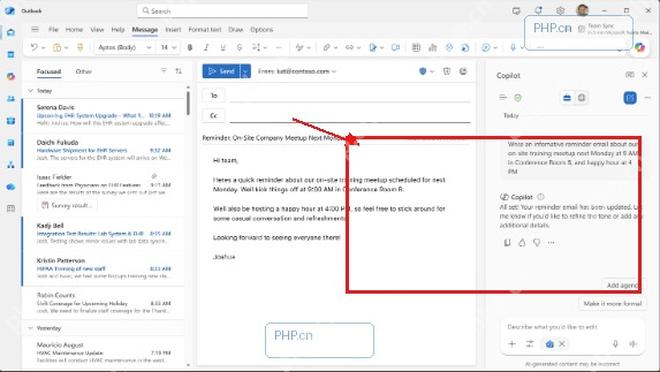The width and height of the screenshot is (660, 372).
Task: Expand the Paste options dropdown arrow
Action: click(67, 48)
